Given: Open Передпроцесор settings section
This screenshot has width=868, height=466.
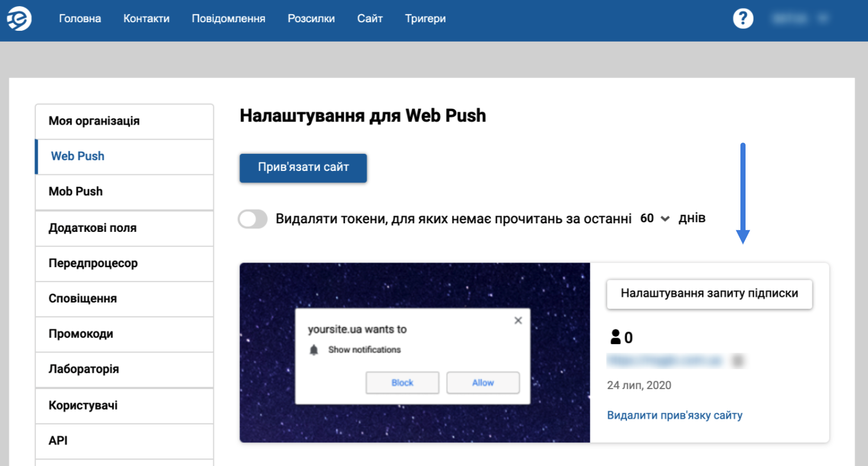Looking at the screenshot, I should 124,264.
